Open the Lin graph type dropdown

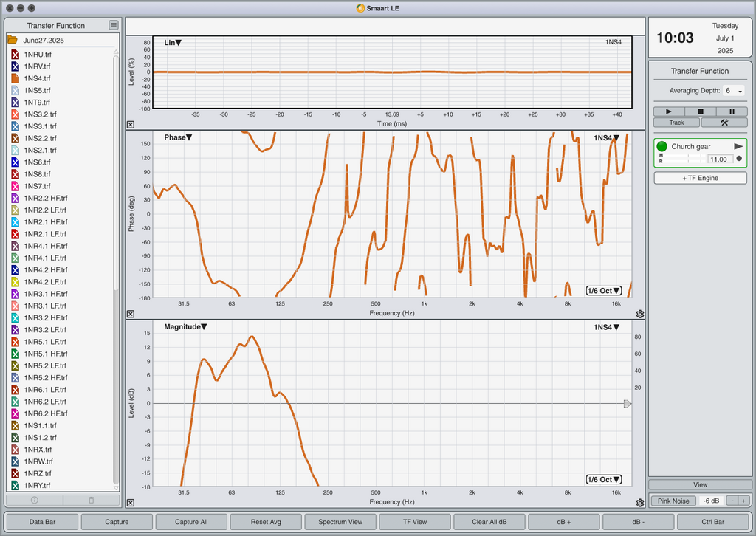pos(173,42)
